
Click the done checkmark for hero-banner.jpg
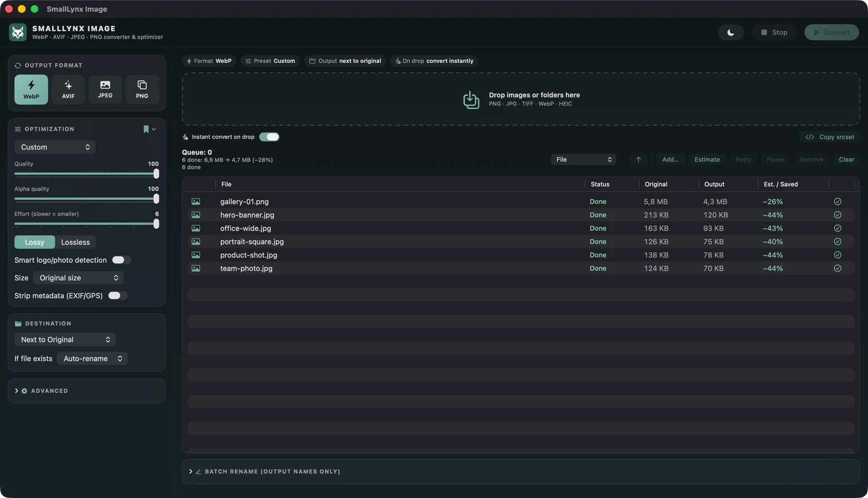tap(837, 215)
